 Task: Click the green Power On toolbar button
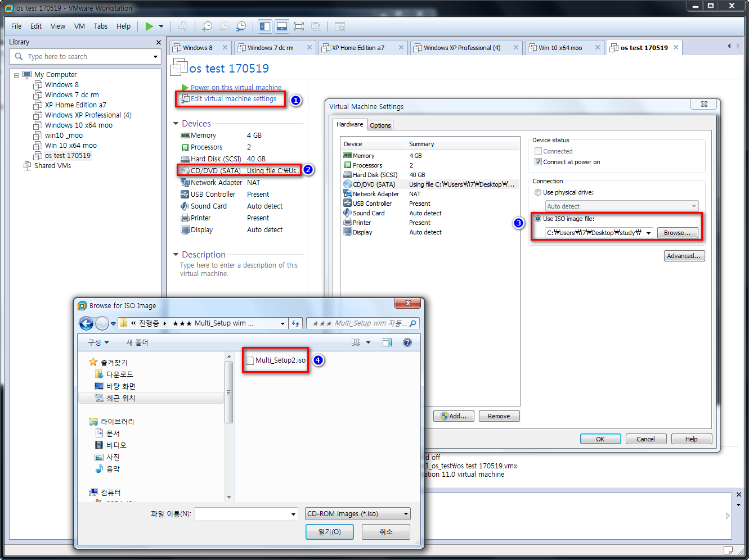[x=149, y=26]
